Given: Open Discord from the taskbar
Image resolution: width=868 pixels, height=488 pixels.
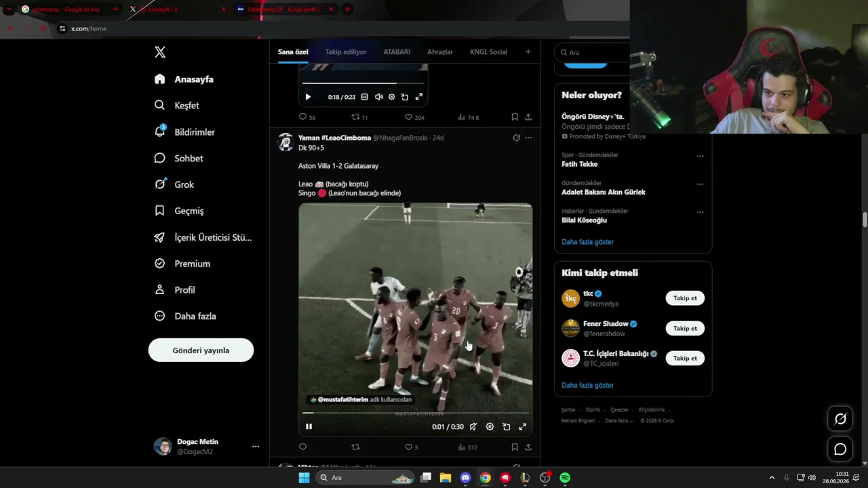Looking at the screenshot, I should pyautogui.click(x=465, y=478).
